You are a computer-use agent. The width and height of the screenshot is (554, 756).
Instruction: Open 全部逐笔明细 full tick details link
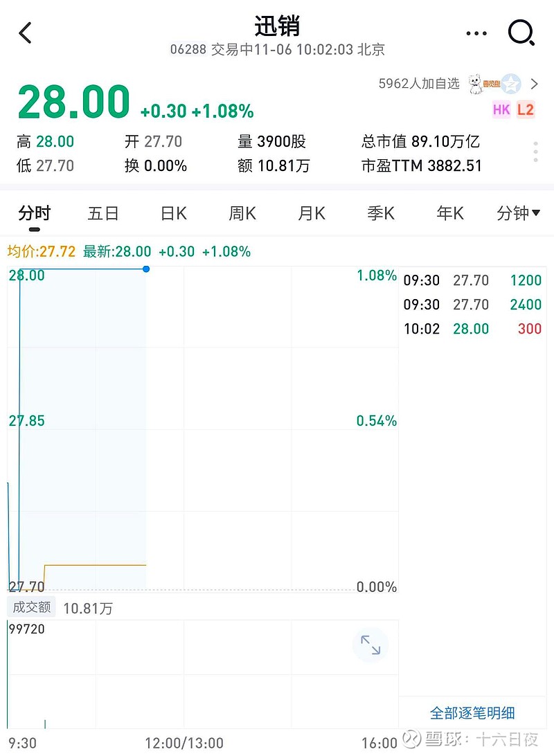(472, 712)
